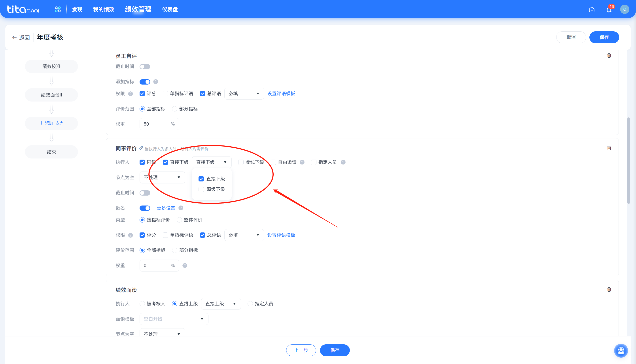Open help icon beside 员工自评 权限 label
This screenshot has width=636, height=364.
pyautogui.click(x=131, y=94)
